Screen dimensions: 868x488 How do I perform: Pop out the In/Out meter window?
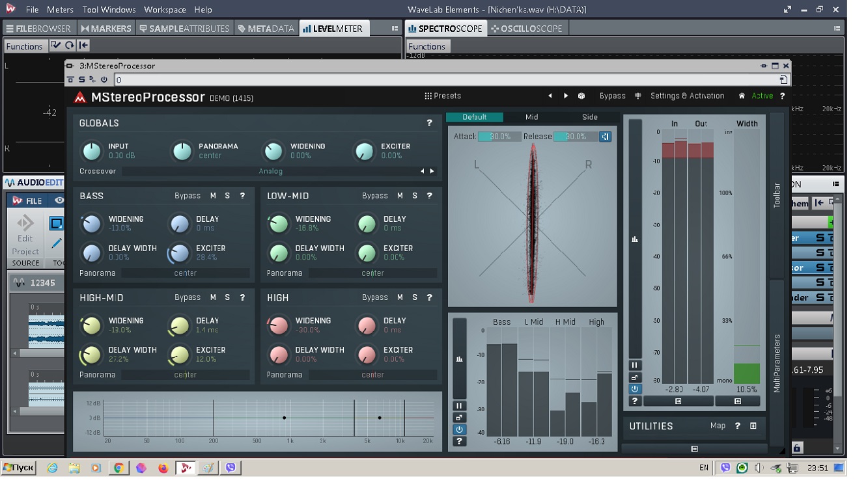tap(635, 377)
